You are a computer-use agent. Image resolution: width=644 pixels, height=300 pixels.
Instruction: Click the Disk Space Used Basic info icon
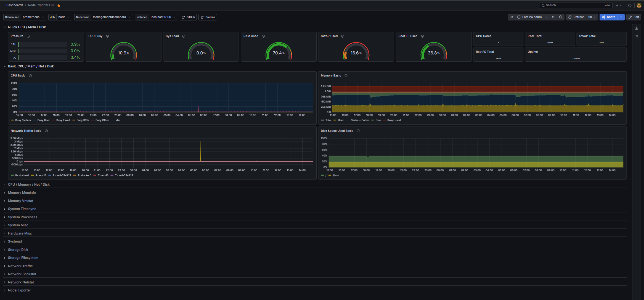pyautogui.click(x=358, y=131)
